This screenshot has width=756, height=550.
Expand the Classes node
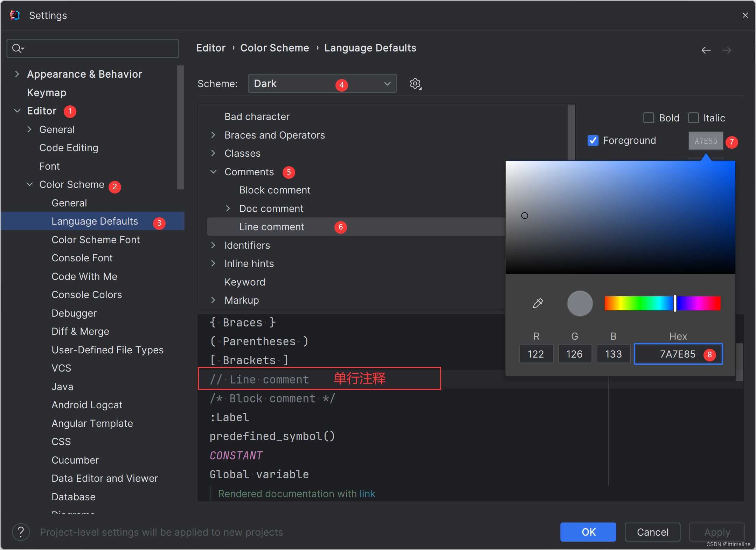(x=213, y=153)
